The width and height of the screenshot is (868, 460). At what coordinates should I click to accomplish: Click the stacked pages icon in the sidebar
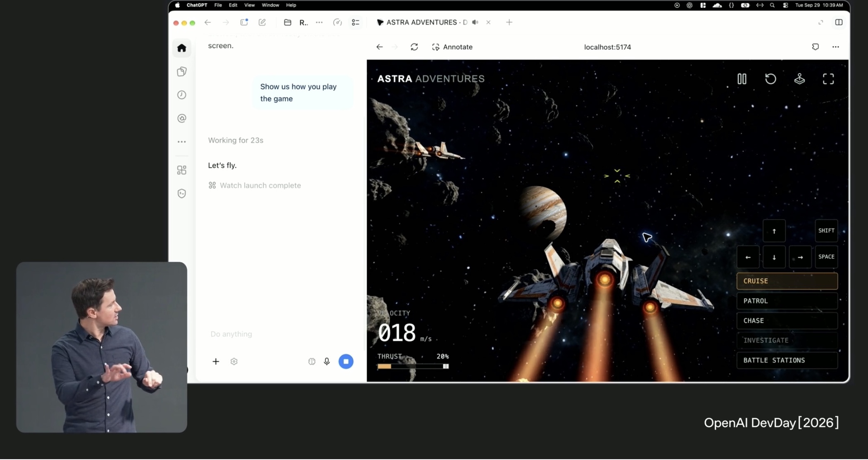(182, 71)
